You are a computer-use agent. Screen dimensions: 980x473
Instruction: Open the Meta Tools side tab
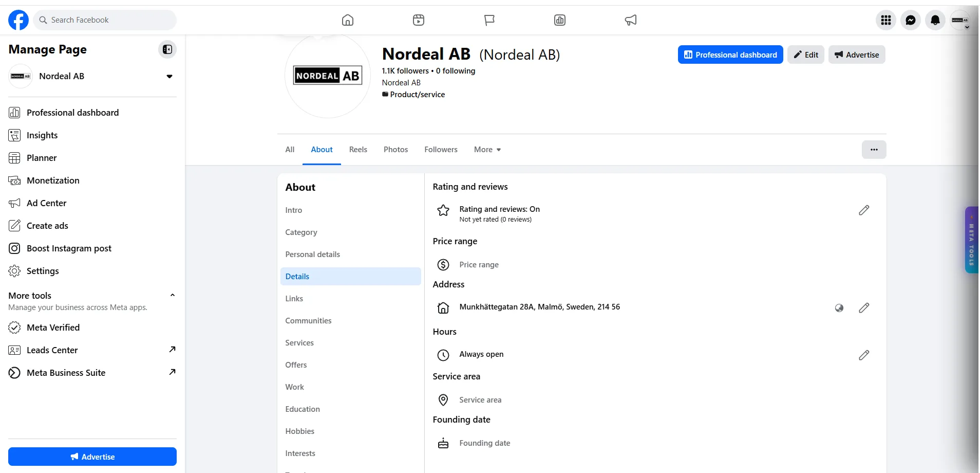(x=971, y=240)
